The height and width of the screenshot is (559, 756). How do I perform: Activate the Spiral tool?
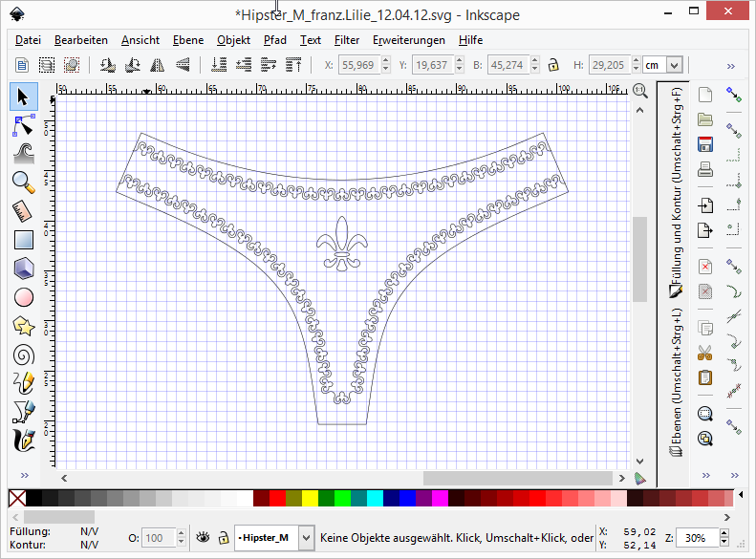pyautogui.click(x=23, y=355)
